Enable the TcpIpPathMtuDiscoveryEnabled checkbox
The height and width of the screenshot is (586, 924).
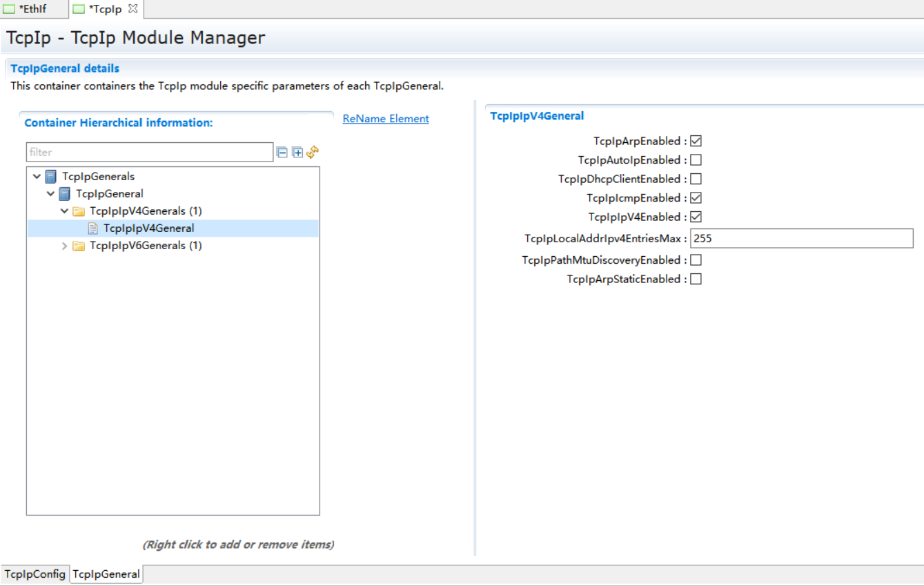696,260
